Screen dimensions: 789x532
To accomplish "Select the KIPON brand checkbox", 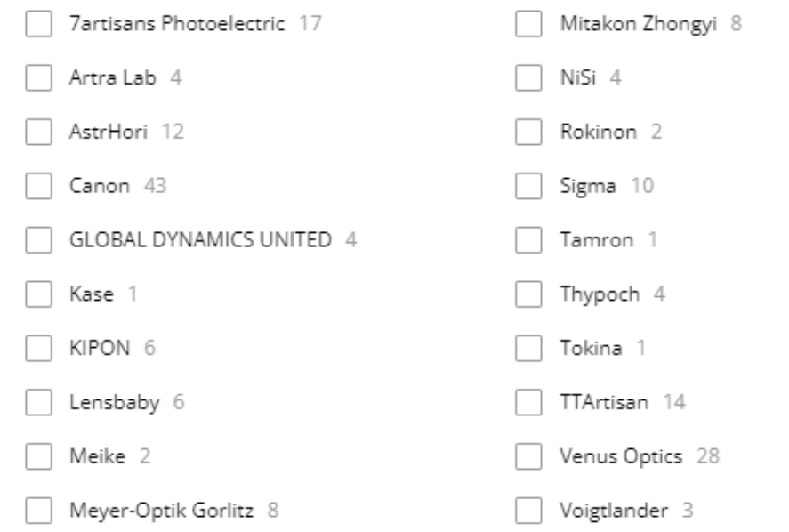I will click(x=38, y=349).
